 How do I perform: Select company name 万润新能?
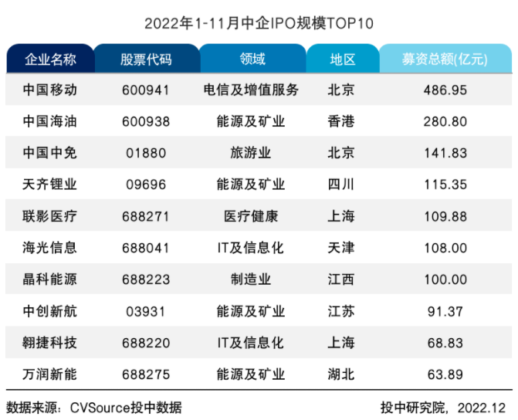(x=50, y=374)
